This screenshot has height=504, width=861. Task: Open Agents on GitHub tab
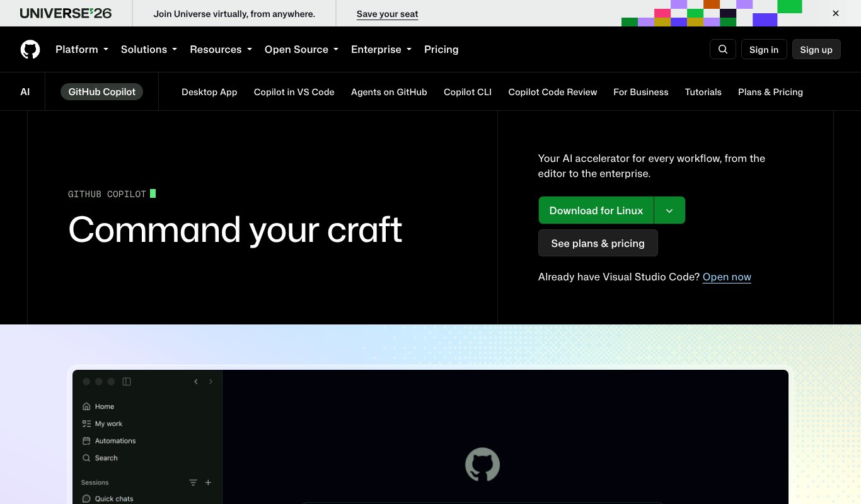(x=389, y=92)
